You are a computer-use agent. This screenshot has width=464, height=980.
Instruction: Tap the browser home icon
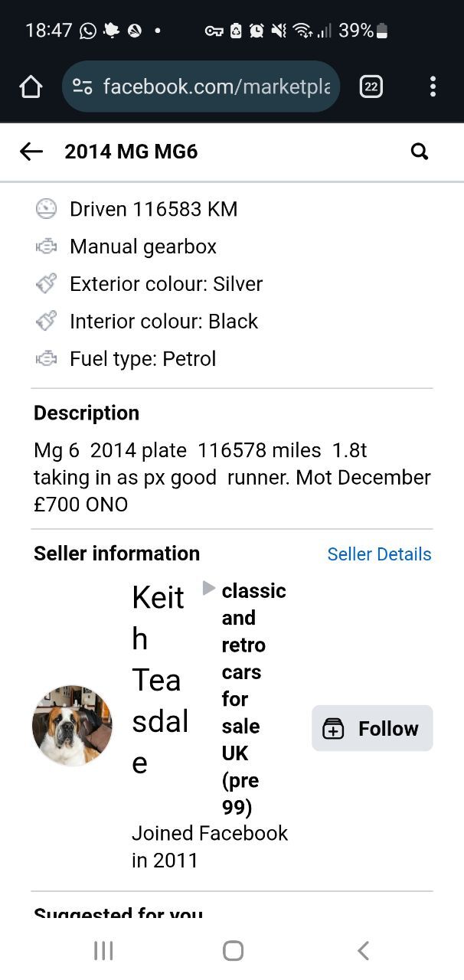(x=31, y=87)
